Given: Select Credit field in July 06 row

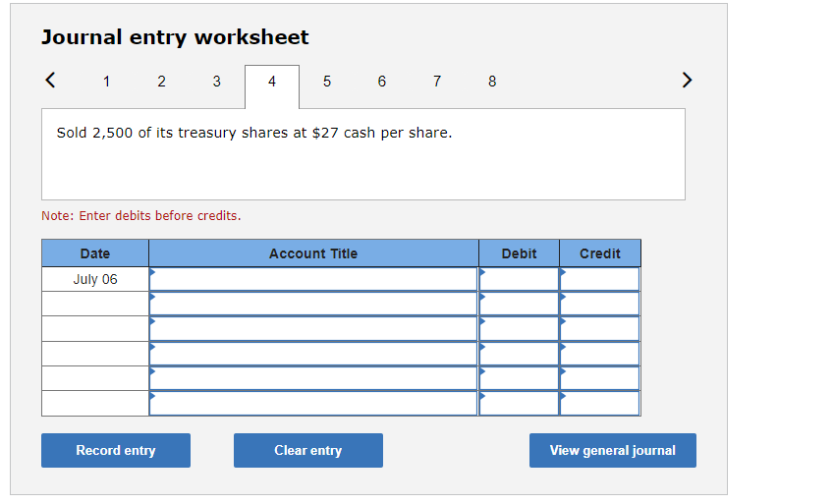Looking at the screenshot, I should coord(600,279).
